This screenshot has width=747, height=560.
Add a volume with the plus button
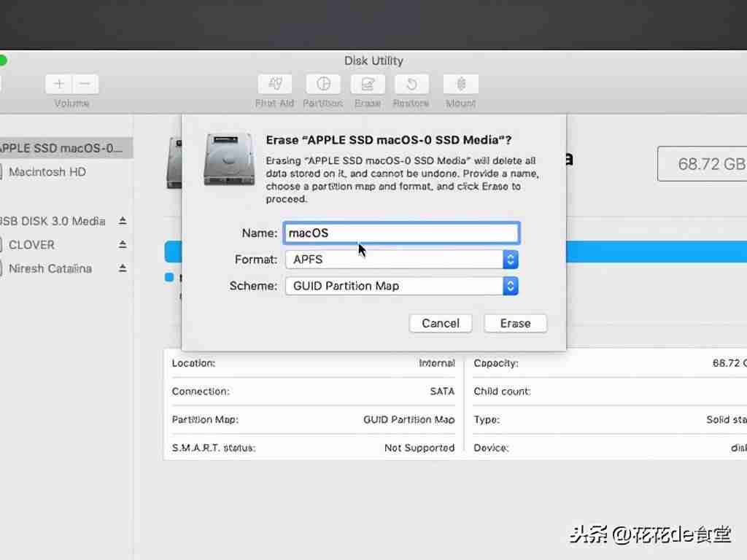(58, 85)
